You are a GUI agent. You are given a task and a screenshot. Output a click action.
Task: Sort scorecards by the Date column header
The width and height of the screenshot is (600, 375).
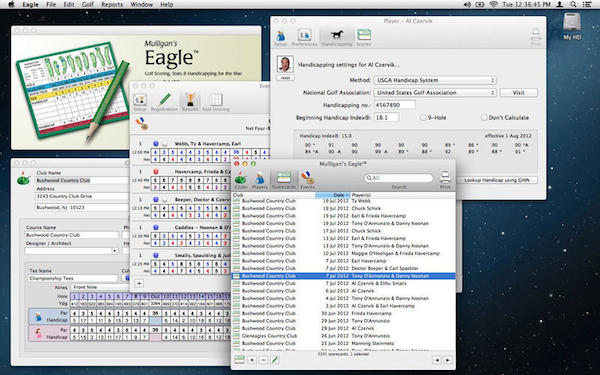(333, 195)
